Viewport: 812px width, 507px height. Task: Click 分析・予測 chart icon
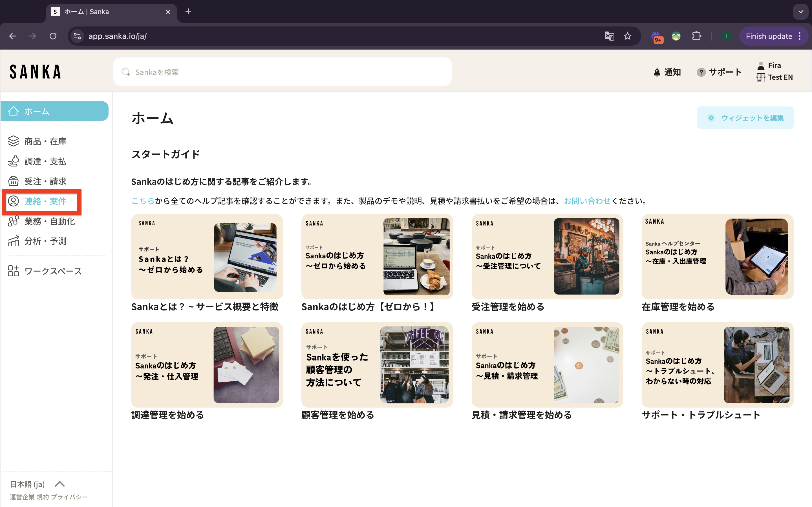coord(14,241)
